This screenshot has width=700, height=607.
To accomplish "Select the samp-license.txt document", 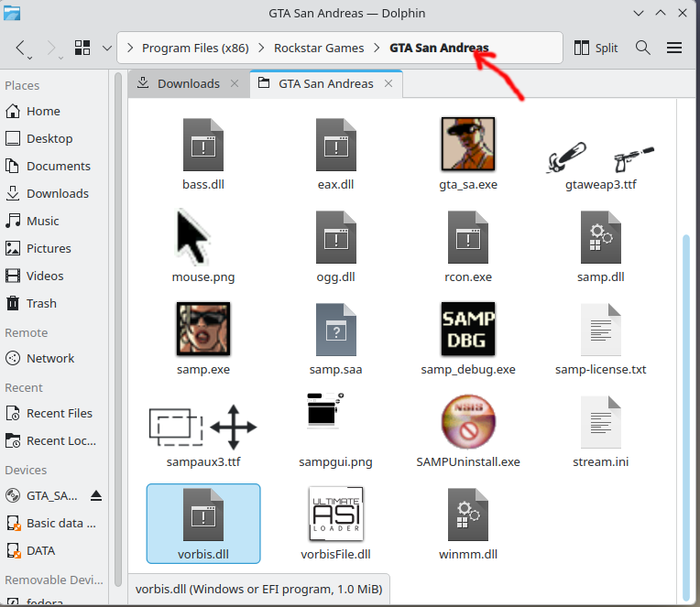I will coord(600,330).
